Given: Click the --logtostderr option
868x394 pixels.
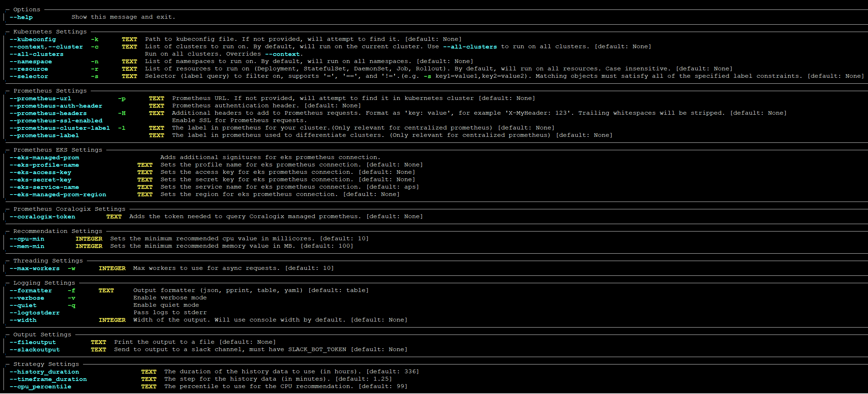Looking at the screenshot, I should click(35, 313).
